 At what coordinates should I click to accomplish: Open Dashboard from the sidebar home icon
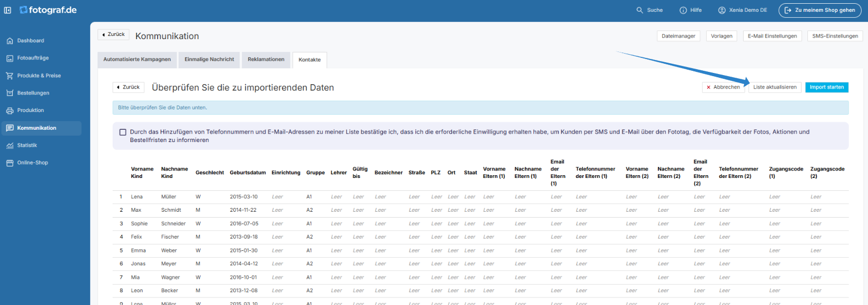(10, 41)
